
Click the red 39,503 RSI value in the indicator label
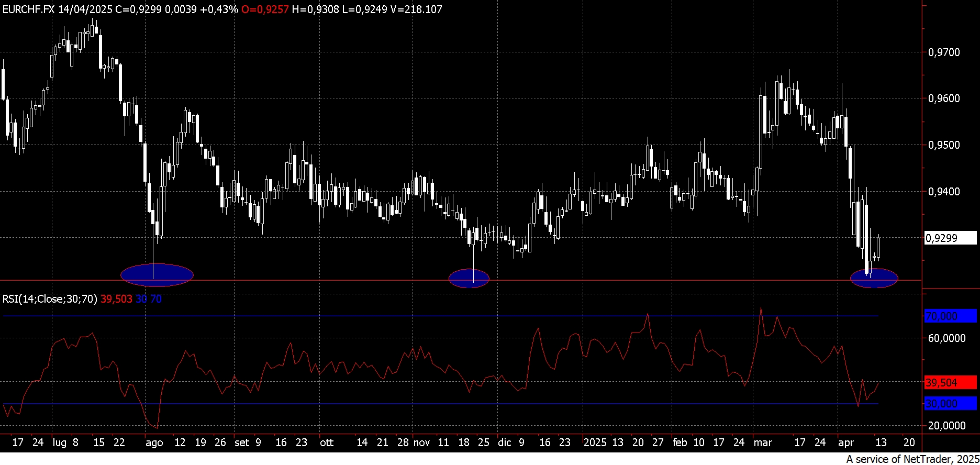click(116, 299)
